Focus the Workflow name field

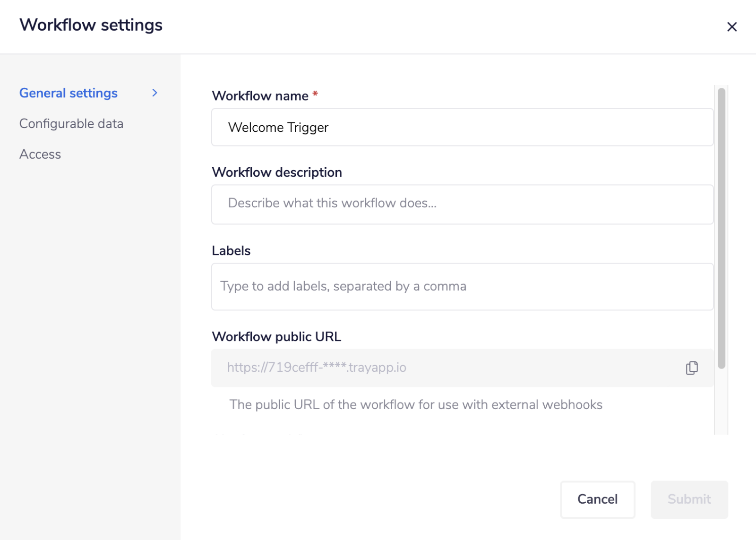pos(462,127)
